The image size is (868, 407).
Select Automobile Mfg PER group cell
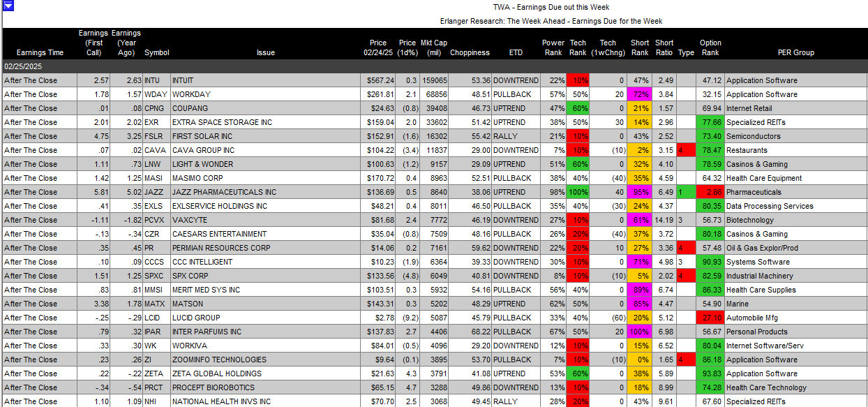pyautogui.click(x=795, y=318)
